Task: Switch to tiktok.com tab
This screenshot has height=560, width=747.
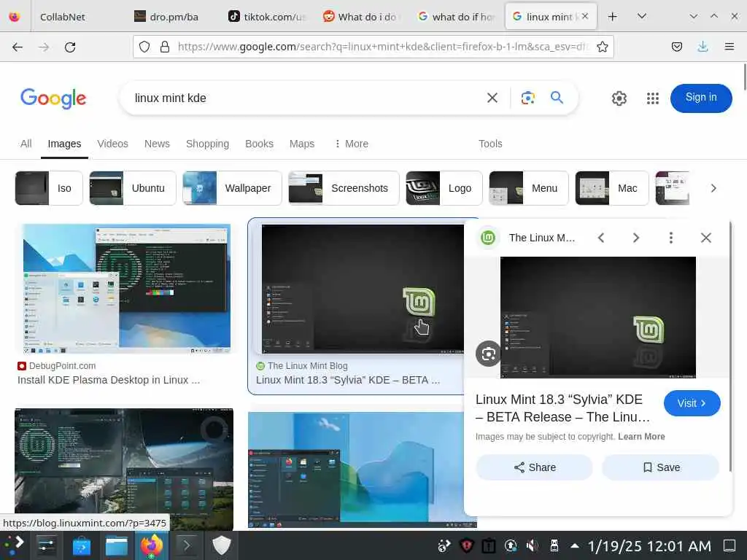Action: [268, 17]
